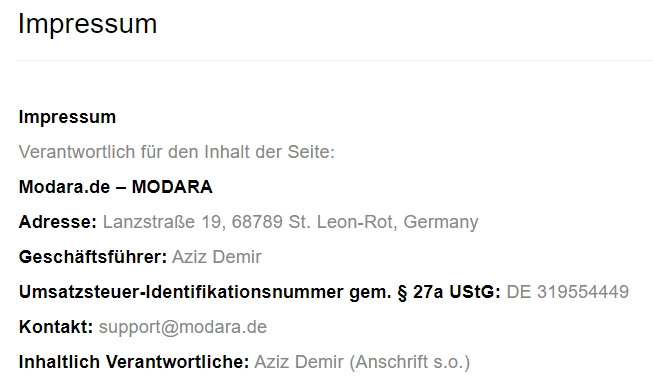Viewport: 653px width, 380px height.
Task: Click the Inhaltlich Verantwortliche: label
Action: click(x=134, y=362)
